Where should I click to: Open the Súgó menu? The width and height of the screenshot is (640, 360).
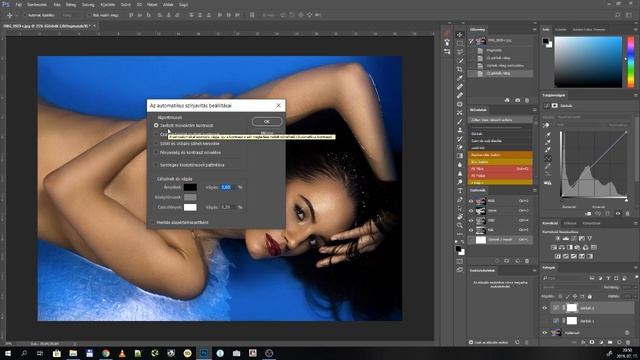point(184,5)
